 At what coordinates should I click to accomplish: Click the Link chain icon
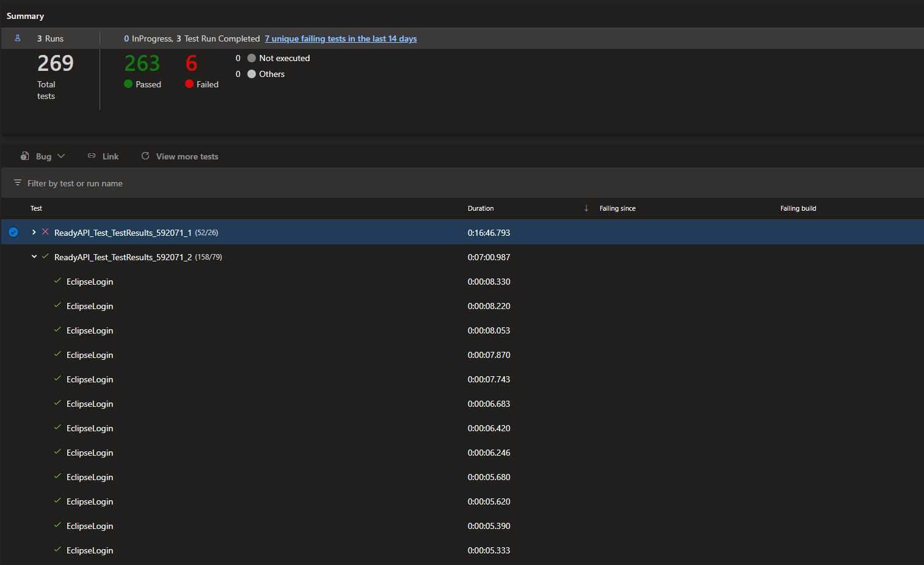[x=92, y=156]
